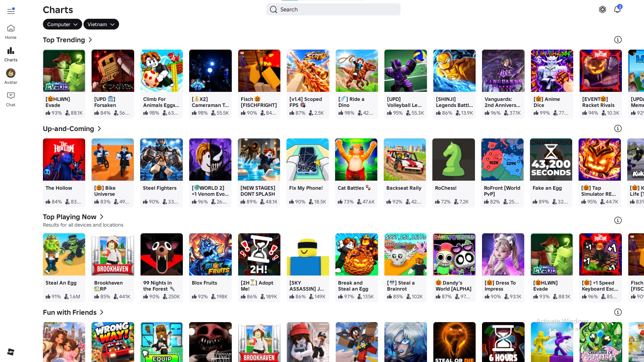Image resolution: width=644 pixels, height=362 pixels.
Task: Open the Blox Fruits thumbnail
Action: coord(210,254)
